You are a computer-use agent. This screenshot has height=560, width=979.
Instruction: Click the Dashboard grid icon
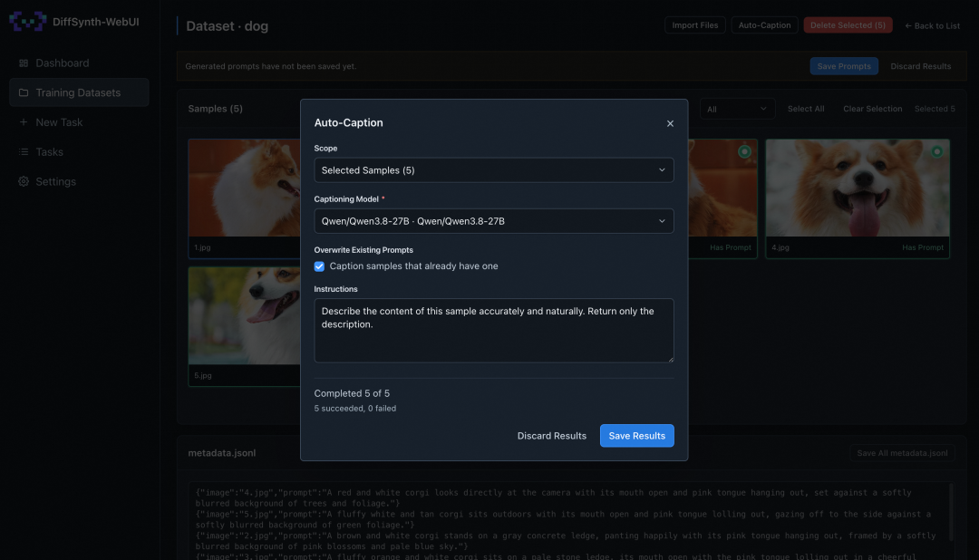pos(24,63)
